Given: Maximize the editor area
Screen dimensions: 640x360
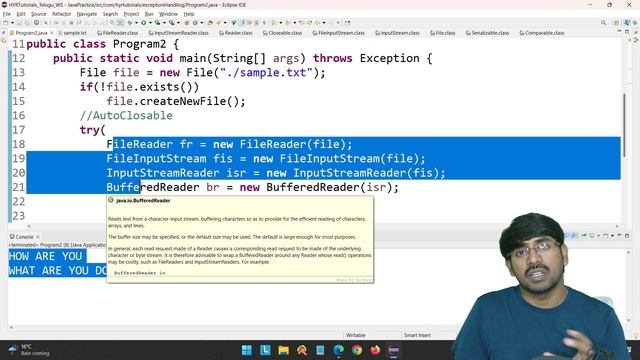Looking at the screenshot, I should coord(627,31).
